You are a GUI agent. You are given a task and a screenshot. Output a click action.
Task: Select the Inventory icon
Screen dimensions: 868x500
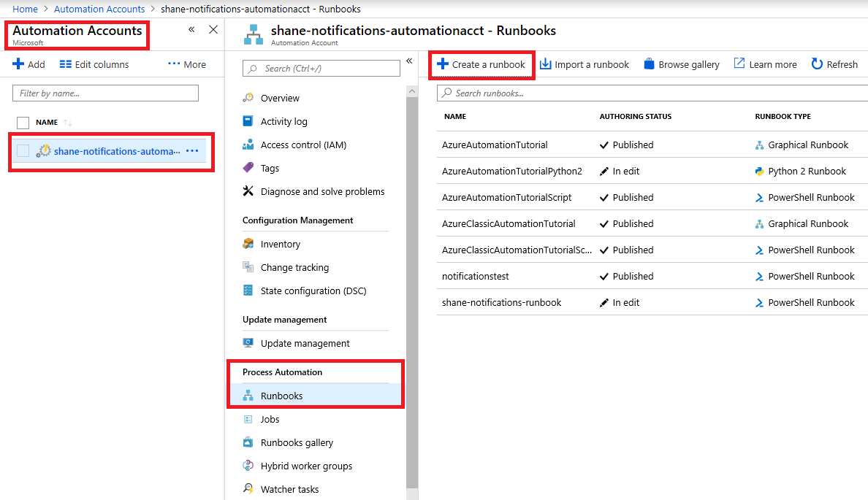248,243
